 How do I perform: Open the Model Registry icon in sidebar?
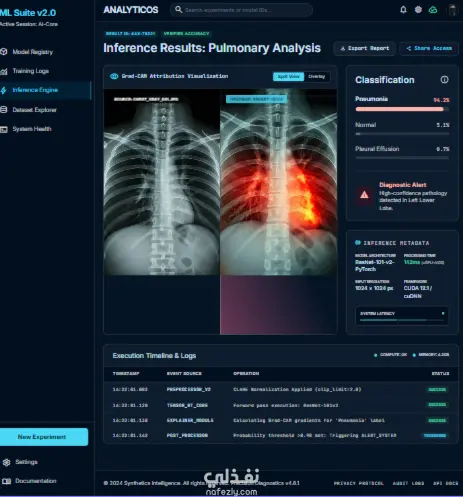[4, 52]
